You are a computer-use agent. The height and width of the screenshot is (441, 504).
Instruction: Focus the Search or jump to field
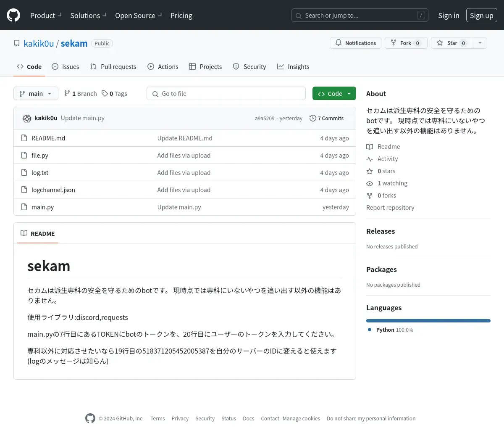coord(360,16)
